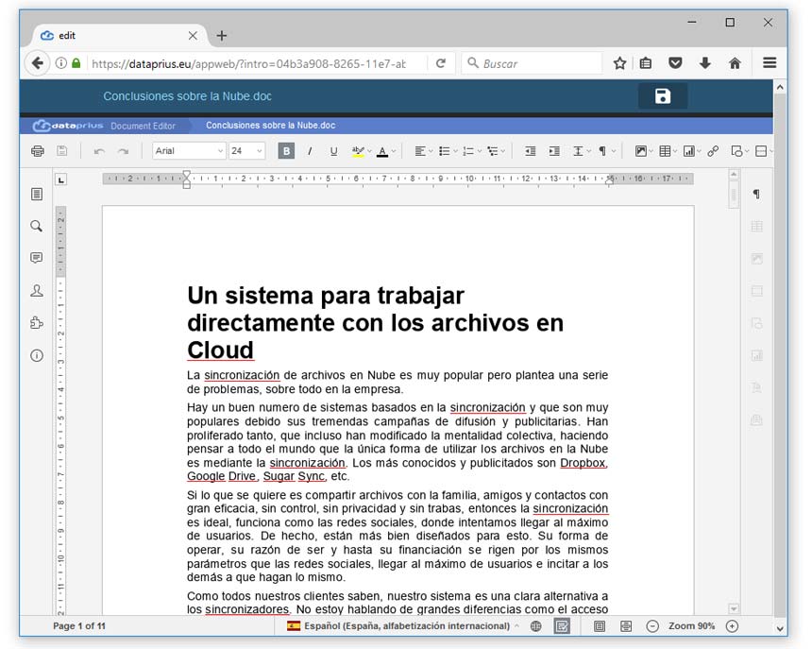This screenshot has height=649, width=812.
Task: Zoom in with the plus button
Action: (732, 626)
